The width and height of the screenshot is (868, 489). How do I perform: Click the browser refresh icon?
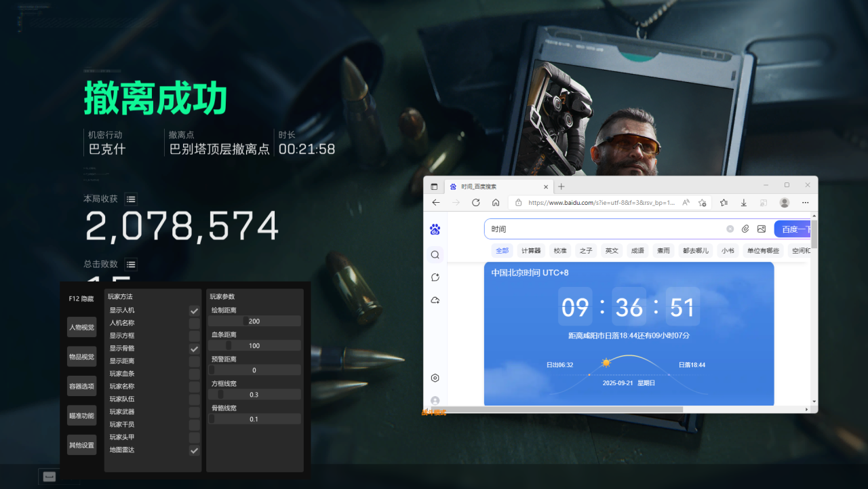pyautogui.click(x=476, y=203)
